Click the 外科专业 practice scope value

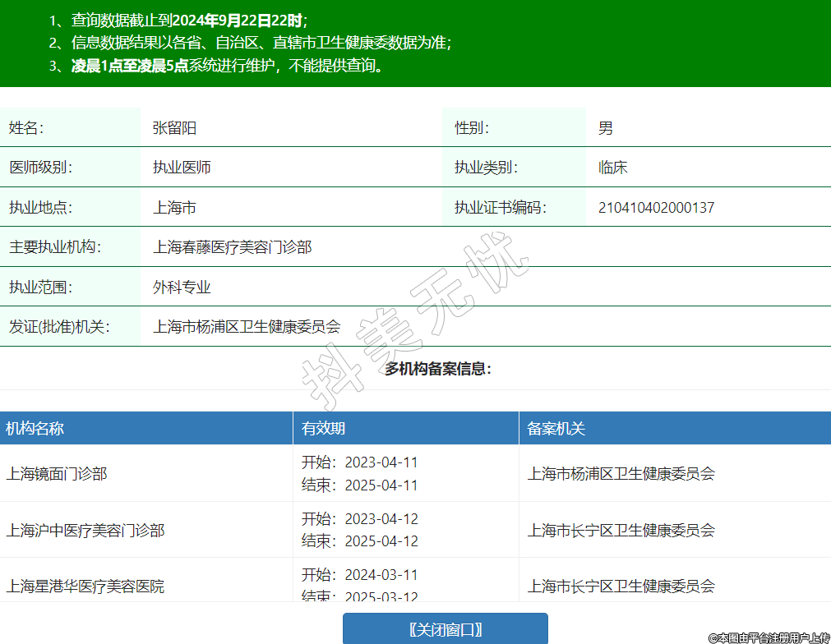click(x=182, y=287)
